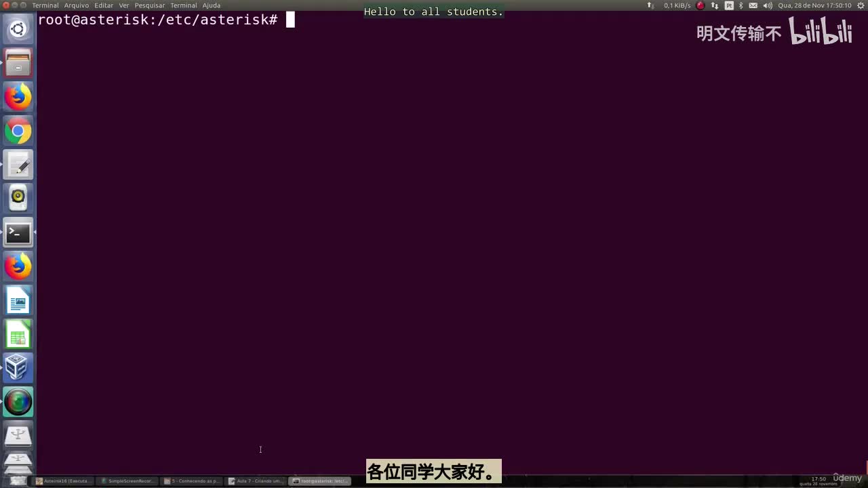
Task: Click the clock in bottom-right taskbar
Action: click(818, 481)
